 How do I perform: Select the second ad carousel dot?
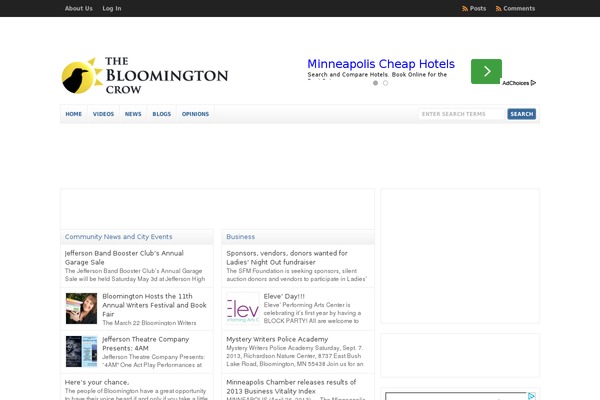point(385,83)
